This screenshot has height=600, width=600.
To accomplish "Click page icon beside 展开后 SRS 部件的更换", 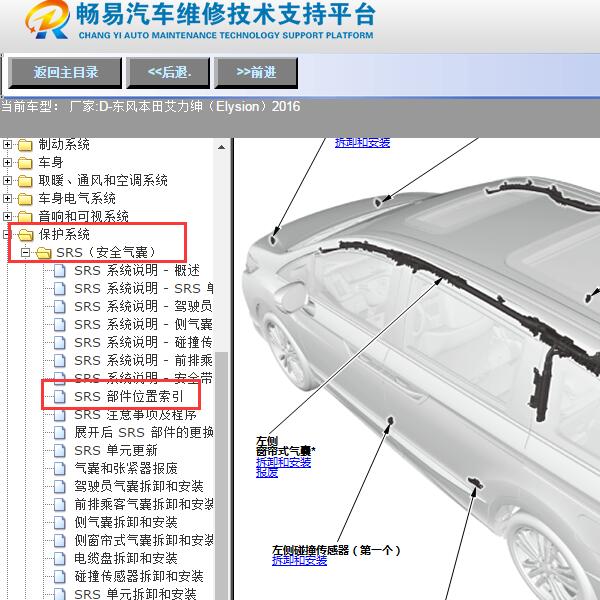I will (x=59, y=432).
